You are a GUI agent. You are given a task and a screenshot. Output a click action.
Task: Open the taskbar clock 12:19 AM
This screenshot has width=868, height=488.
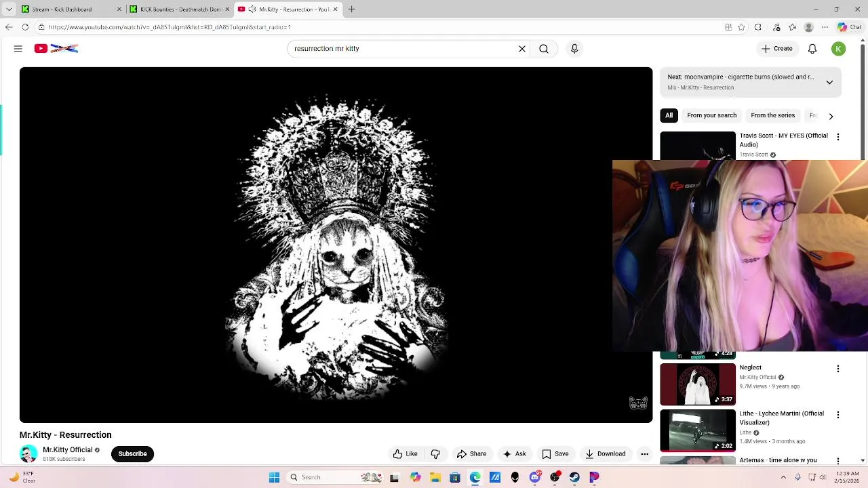(x=846, y=477)
